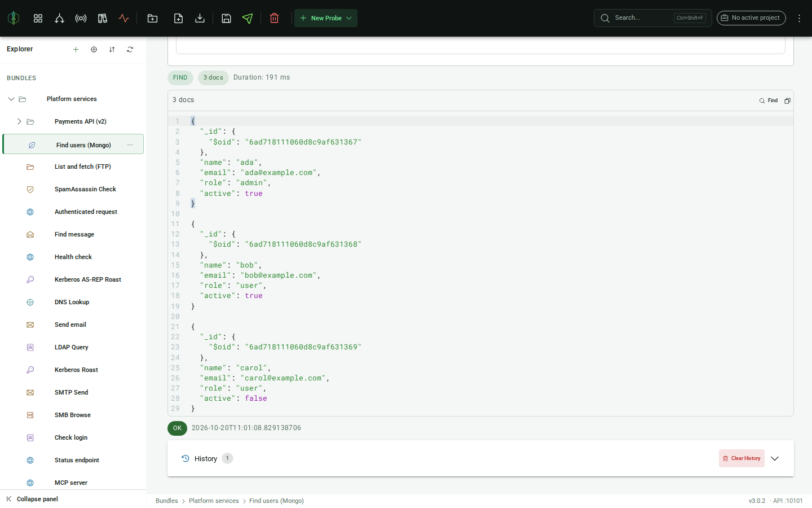Image resolution: width=812 pixels, height=508 pixels.
Task: Click the No active project button
Action: tap(751, 18)
